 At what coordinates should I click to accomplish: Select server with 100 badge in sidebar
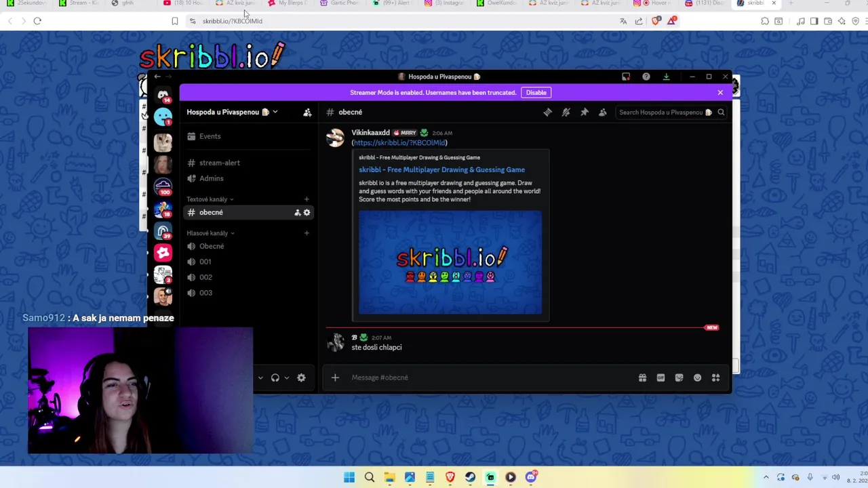coord(163,186)
